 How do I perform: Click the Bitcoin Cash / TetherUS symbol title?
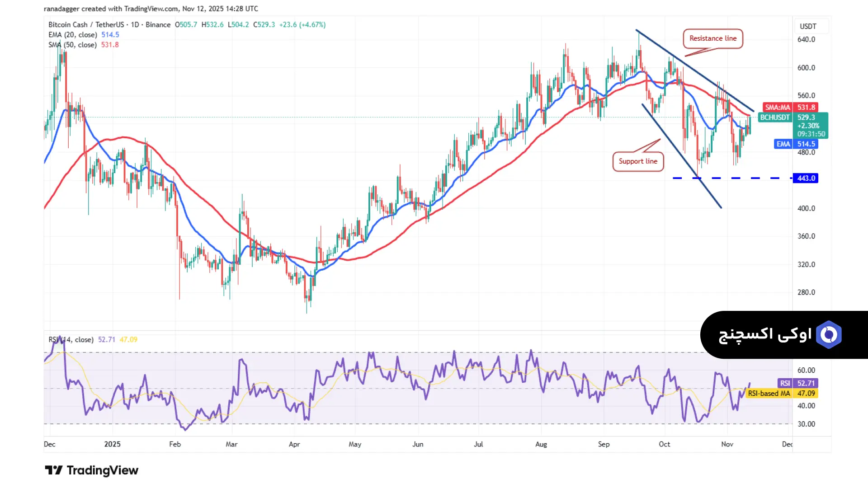coord(86,25)
